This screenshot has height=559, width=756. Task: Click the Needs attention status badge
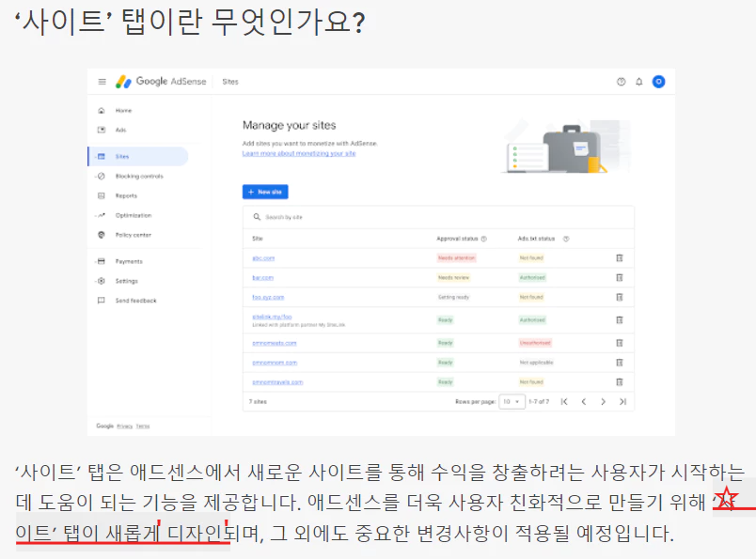click(457, 258)
